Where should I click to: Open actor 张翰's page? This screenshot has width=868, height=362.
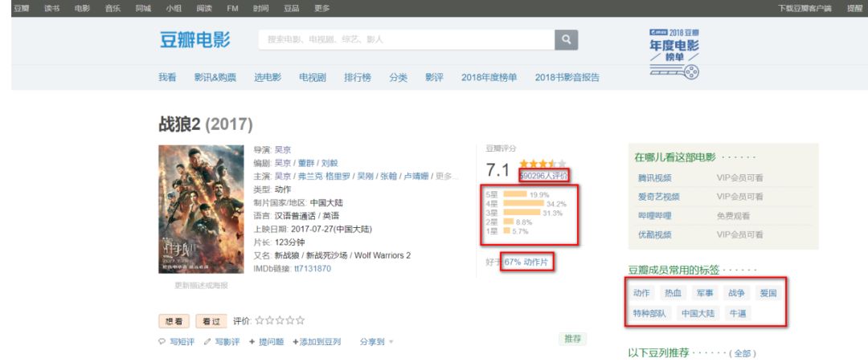389,177
